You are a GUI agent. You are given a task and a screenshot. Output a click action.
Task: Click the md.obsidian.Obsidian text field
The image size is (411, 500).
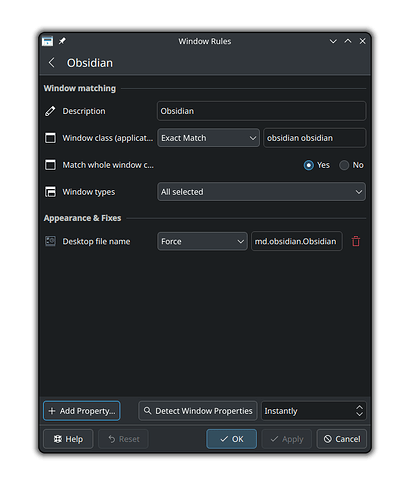pos(297,241)
